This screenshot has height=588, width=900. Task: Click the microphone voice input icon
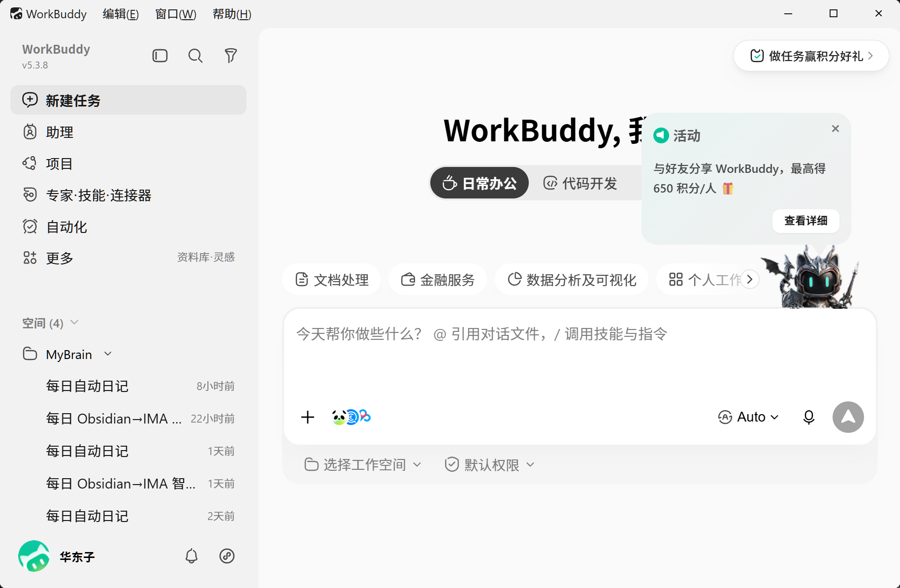pyautogui.click(x=809, y=417)
